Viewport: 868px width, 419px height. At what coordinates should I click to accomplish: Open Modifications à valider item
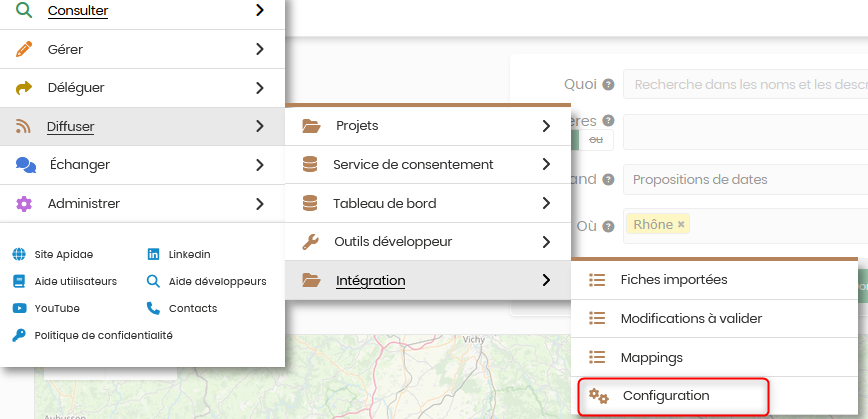click(x=714, y=318)
